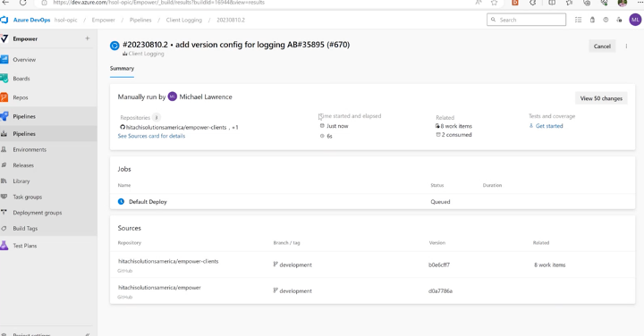Open the Marketplace shopping bag icon
644x336 pixels.
(x=592, y=20)
